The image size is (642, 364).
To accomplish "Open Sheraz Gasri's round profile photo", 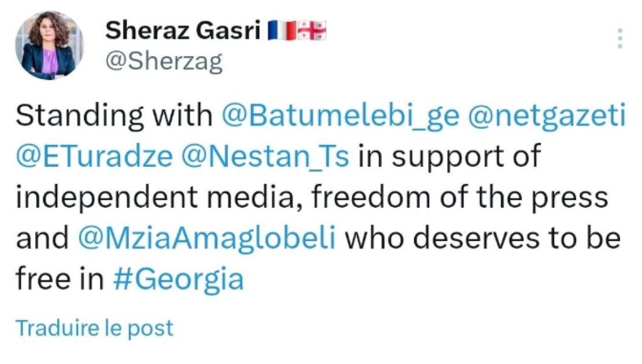I will pos(49,46).
